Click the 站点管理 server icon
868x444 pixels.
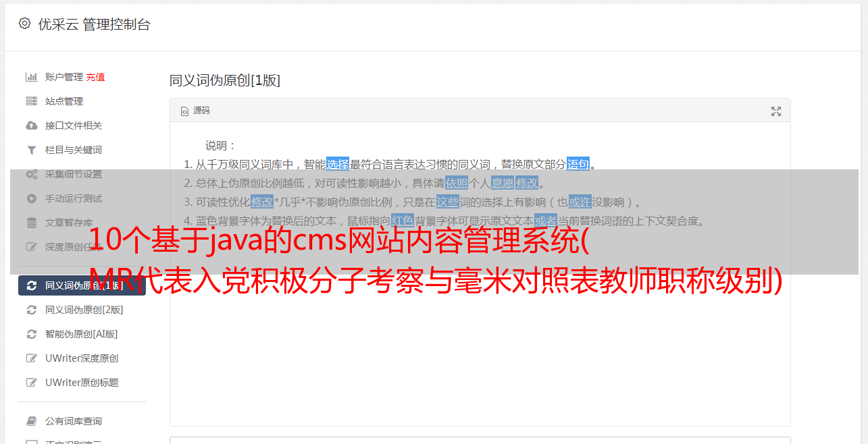(x=31, y=101)
